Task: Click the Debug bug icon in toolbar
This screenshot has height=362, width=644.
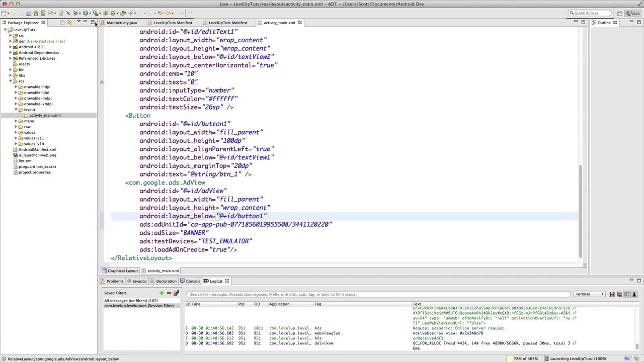Action: (75, 13)
